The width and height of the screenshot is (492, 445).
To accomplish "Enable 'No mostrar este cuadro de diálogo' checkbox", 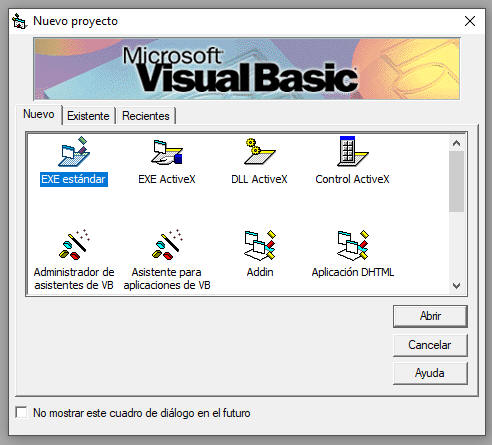I will (x=21, y=413).
